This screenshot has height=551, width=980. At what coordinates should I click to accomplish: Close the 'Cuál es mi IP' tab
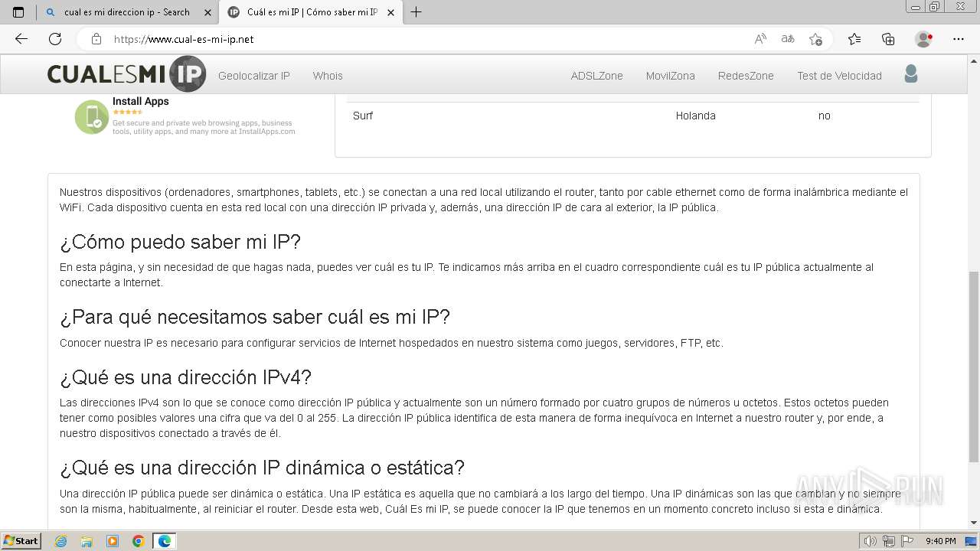[390, 12]
